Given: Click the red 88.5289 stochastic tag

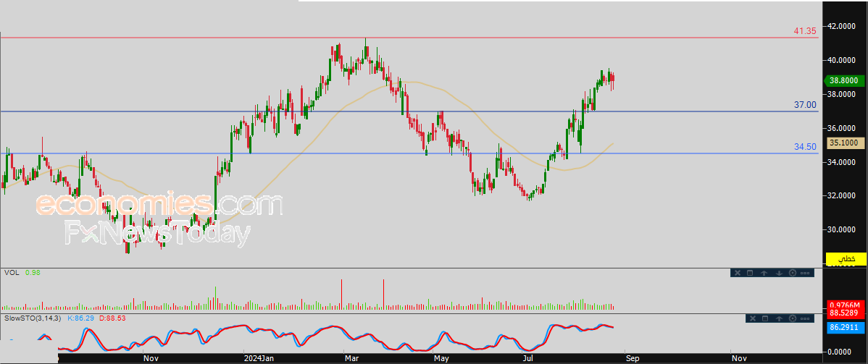Looking at the screenshot, I should point(846,313).
